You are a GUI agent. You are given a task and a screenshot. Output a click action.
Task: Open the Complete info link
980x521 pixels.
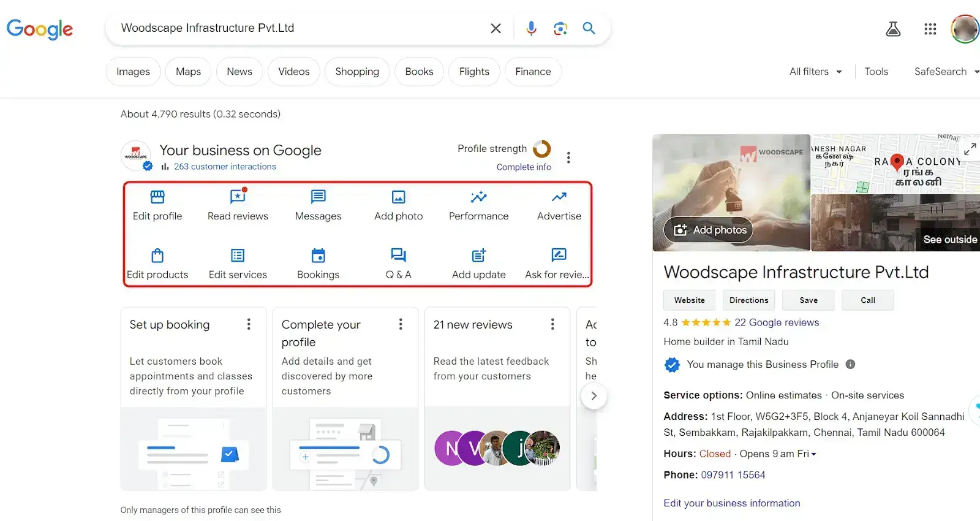click(524, 167)
